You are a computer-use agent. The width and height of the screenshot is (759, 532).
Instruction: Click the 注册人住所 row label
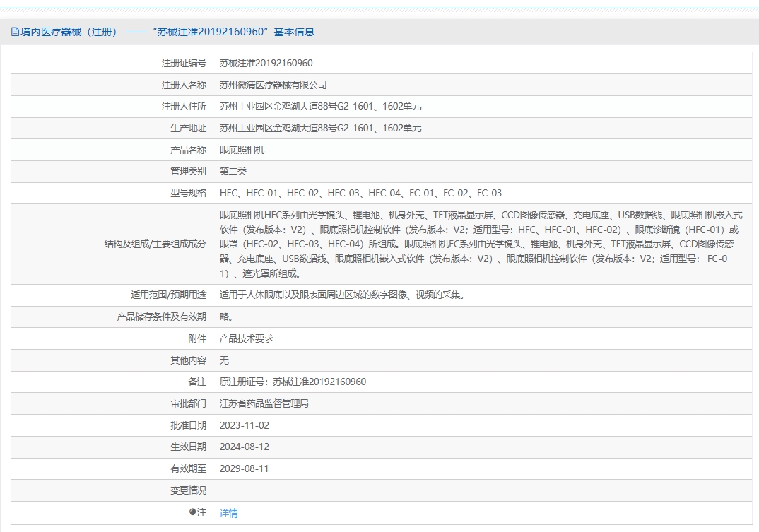click(184, 106)
